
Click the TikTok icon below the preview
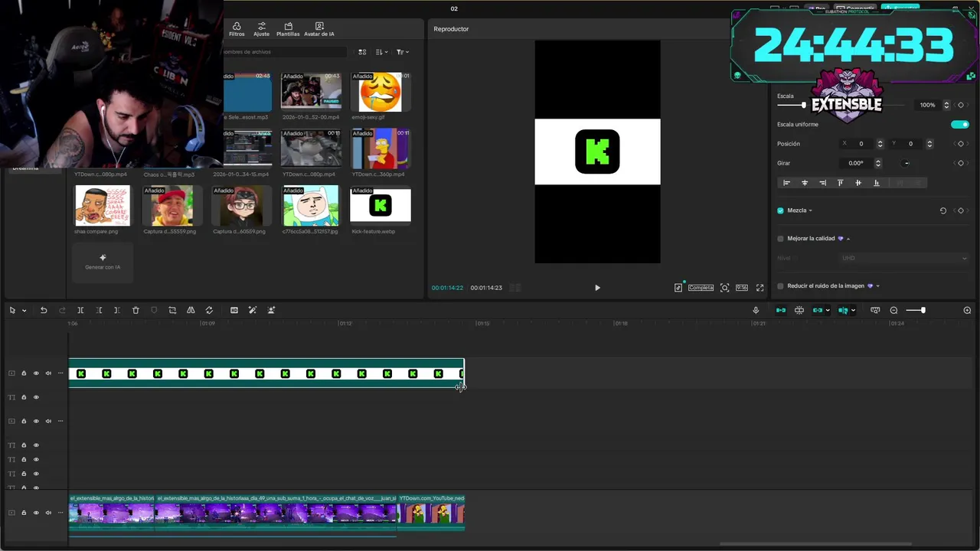tap(678, 288)
